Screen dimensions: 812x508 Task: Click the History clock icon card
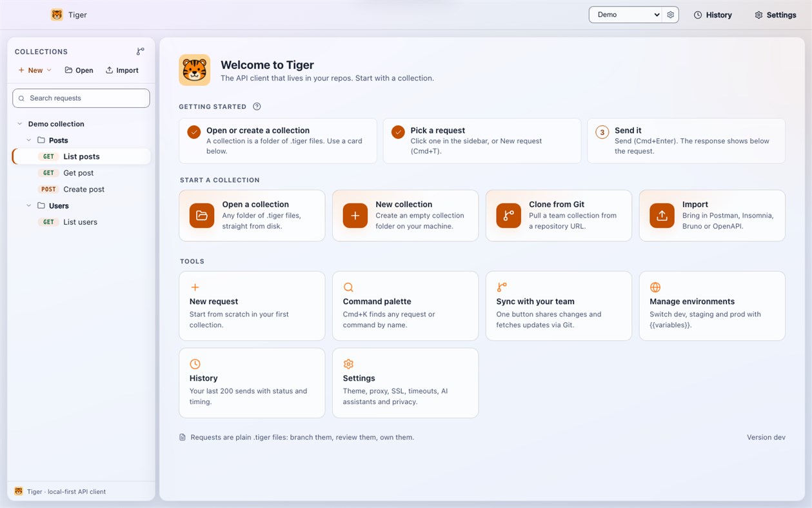pyautogui.click(x=195, y=364)
